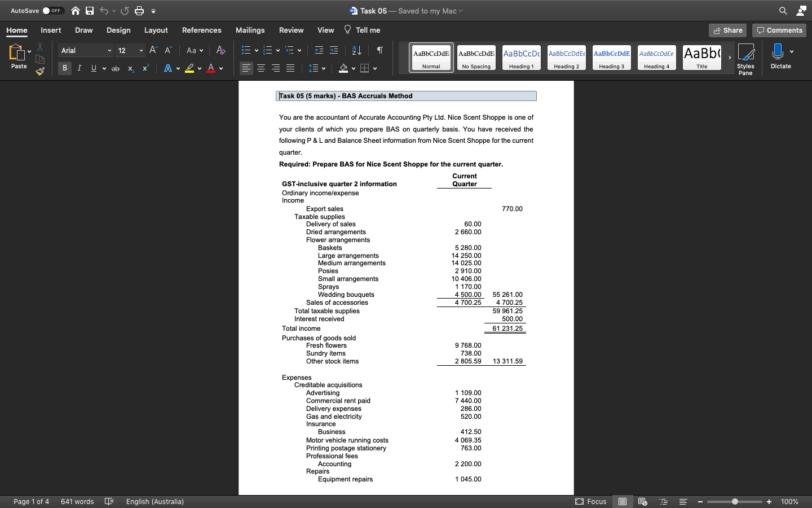The width and height of the screenshot is (812, 508).
Task: Select the Format Painter icon
Action: tap(39, 71)
